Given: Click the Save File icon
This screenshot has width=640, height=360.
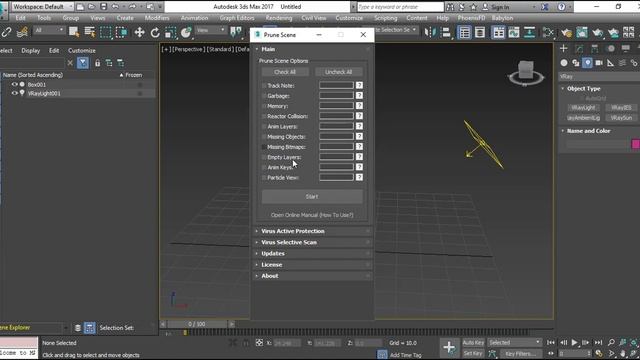Looking at the screenshot, I should [103, 7].
